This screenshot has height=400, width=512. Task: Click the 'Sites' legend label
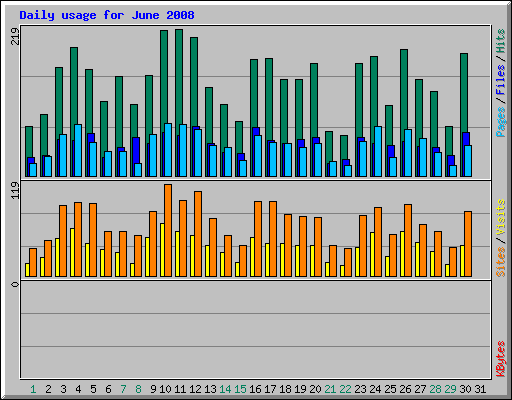click(x=500, y=262)
